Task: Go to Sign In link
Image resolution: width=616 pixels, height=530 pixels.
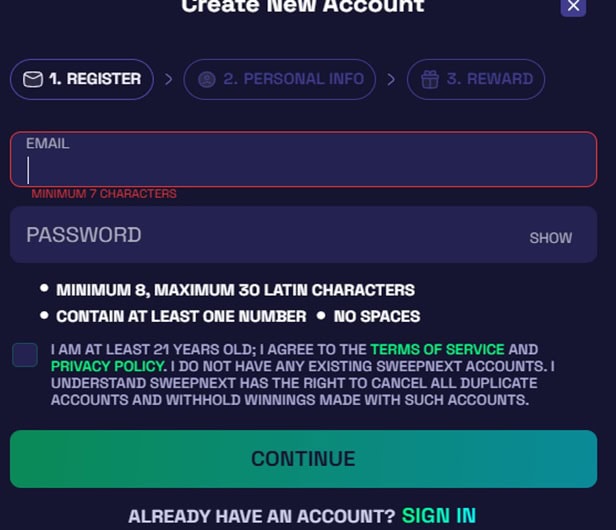Action: pos(439,515)
